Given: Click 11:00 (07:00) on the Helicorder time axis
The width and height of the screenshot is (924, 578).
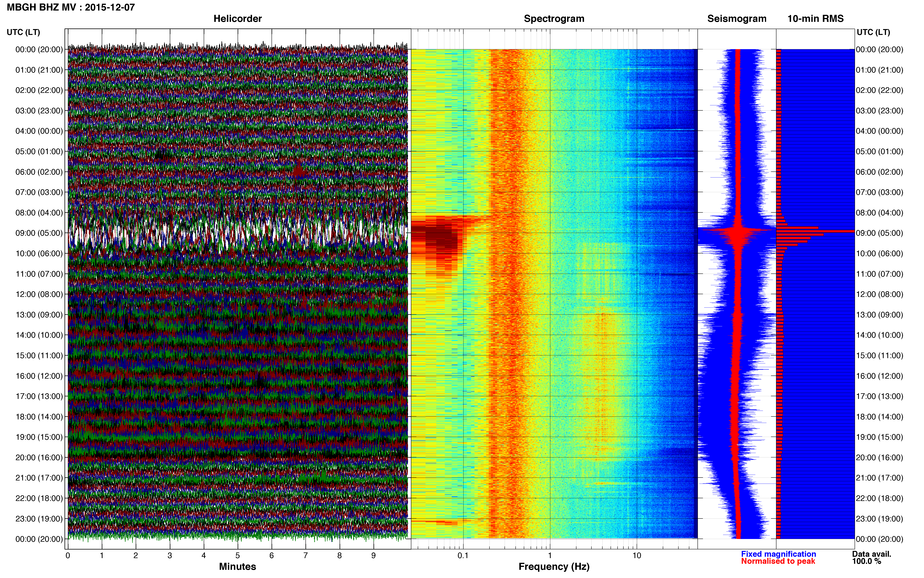Looking at the screenshot, I should 39,274.
